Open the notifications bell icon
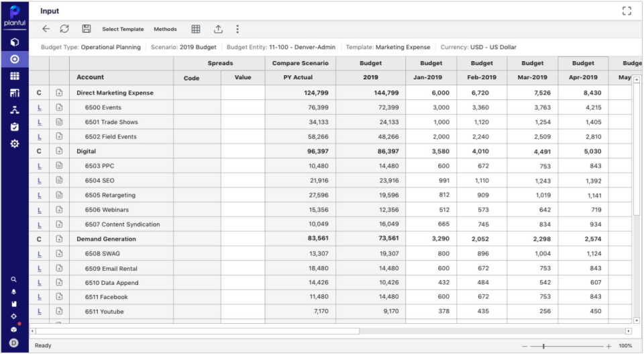 13,292
